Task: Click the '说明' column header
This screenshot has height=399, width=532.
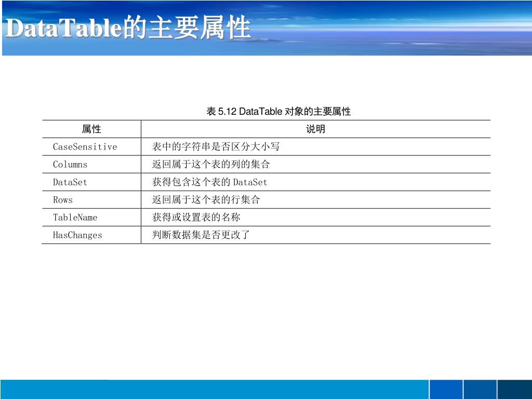Action: (315, 129)
